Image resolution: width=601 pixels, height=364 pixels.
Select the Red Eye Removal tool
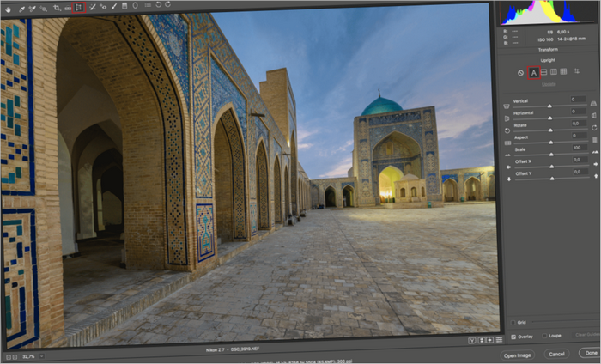[x=103, y=7]
